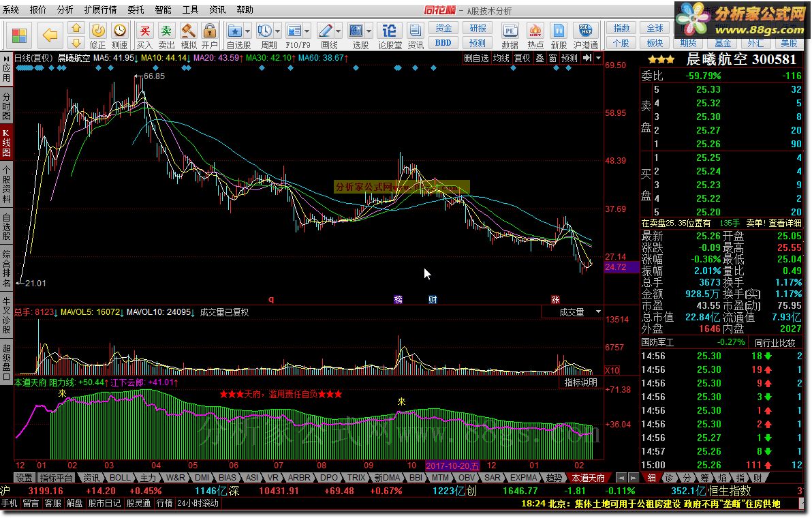812x518 pixels.
Task: Open the 测速 speed test icon
Action: click(x=120, y=35)
